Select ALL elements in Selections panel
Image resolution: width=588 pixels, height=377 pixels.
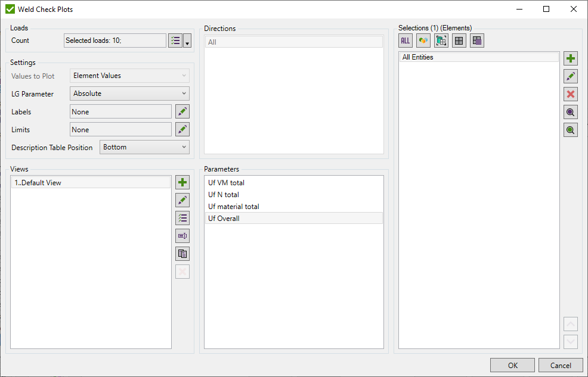(x=405, y=40)
